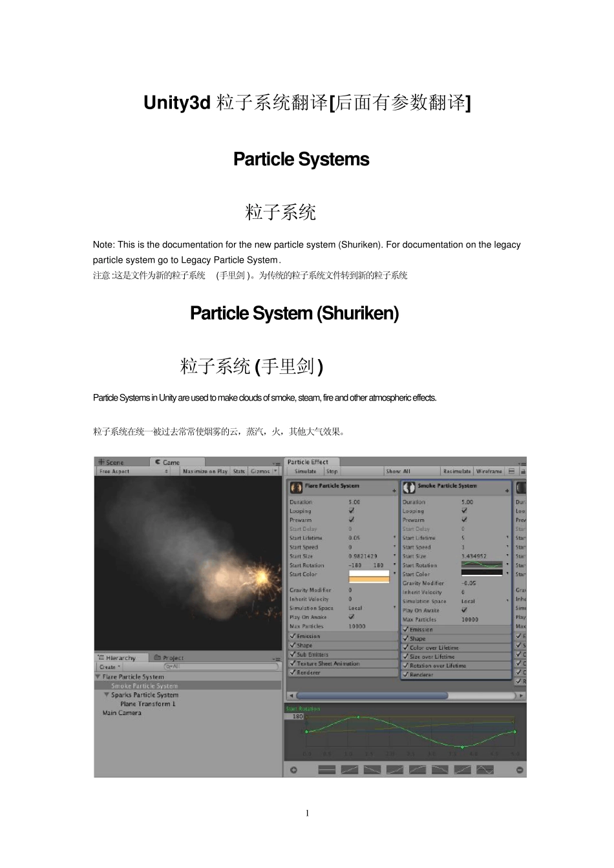
Task: Choose the ease-out falling curve preset
Action: point(439,769)
